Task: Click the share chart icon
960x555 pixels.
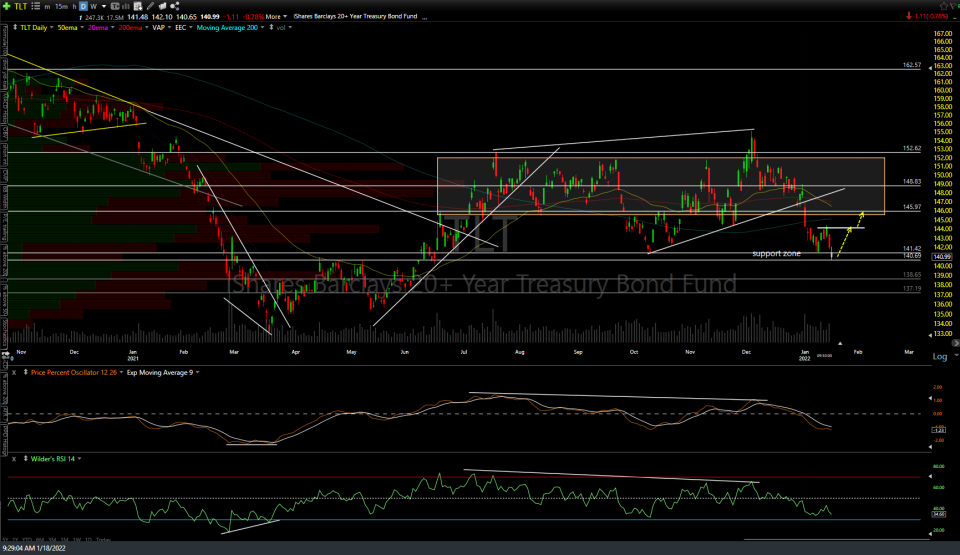Action: [174, 6]
